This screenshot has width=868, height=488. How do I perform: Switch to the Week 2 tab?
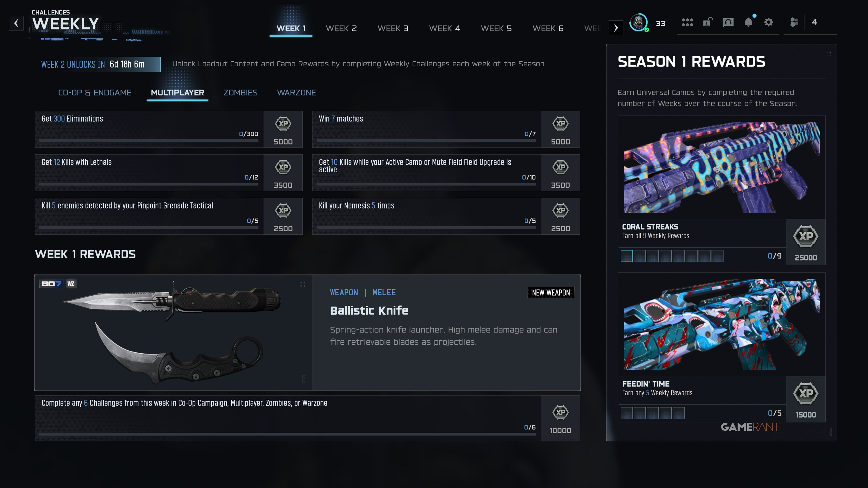pyautogui.click(x=341, y=28)
